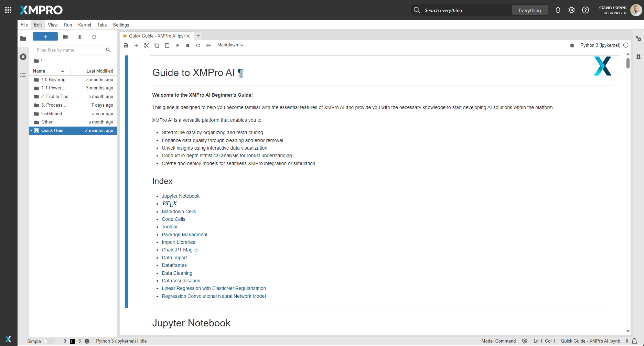Upload files with the upload arrow icon

click(x=80, y=37)
